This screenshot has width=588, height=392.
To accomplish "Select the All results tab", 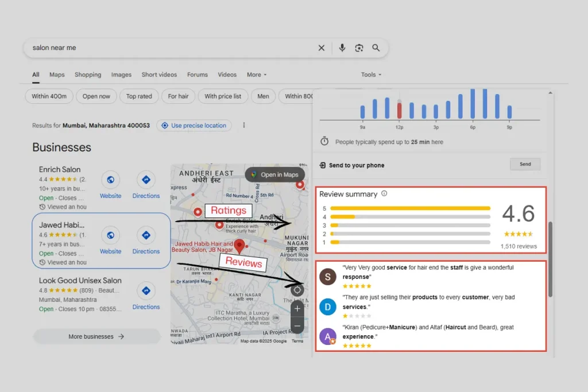I will (x=36, y=75).
